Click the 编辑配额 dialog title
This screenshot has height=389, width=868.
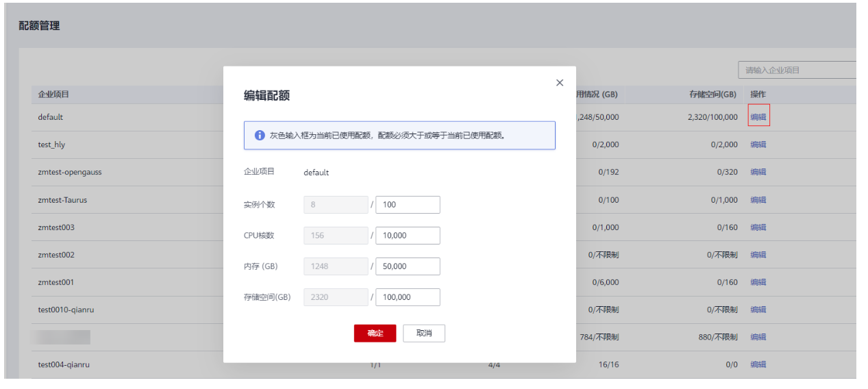pos(266,95)
